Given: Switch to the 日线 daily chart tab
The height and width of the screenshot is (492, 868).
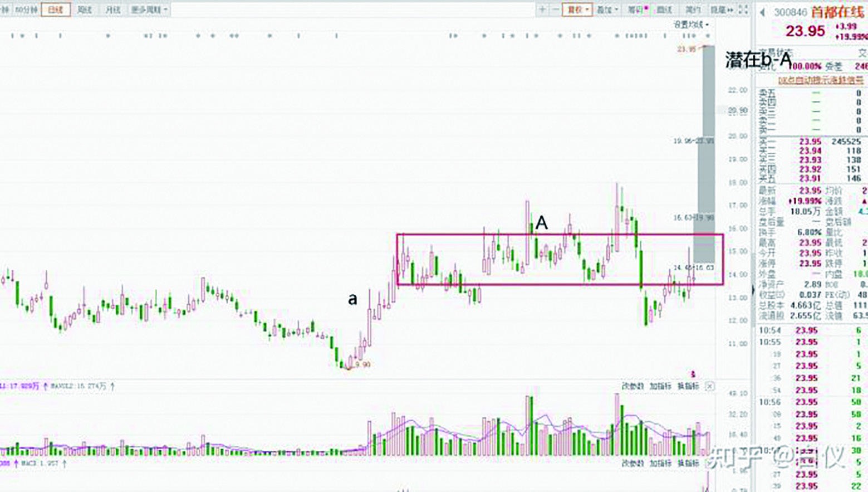Looking at the screenshot, I should (56, 9).
